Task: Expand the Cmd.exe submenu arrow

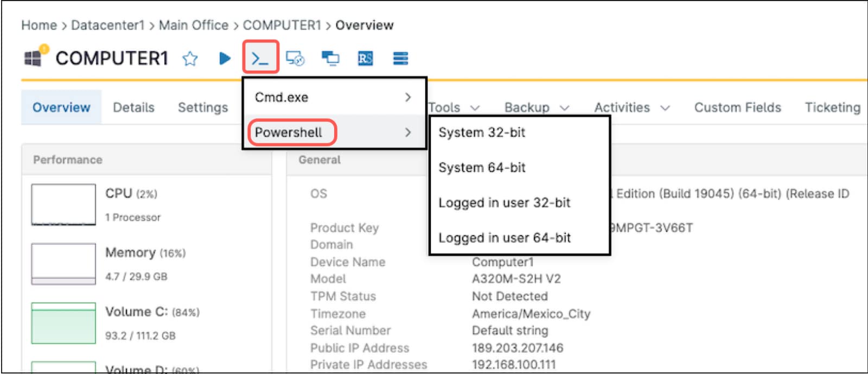Action: (408, 97)
